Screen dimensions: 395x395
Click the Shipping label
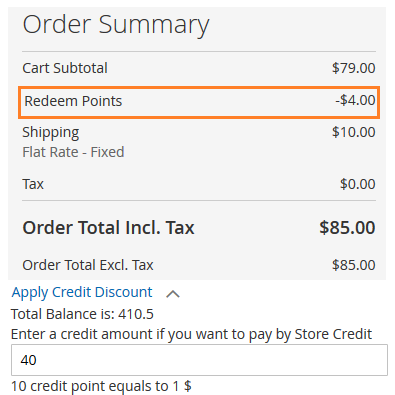[x=51, y=133]
